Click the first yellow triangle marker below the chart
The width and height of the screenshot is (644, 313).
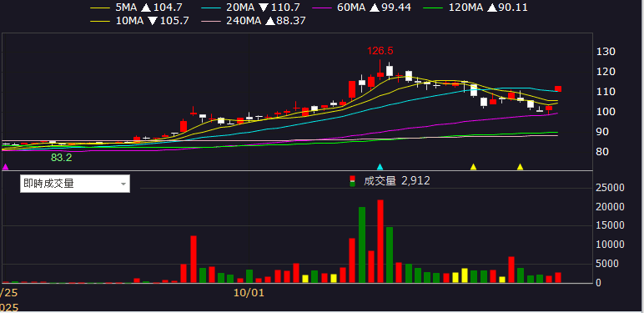473,167
